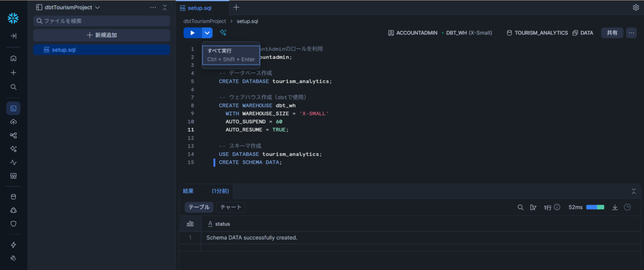644x270 pixels.
Task: Switch to チャート results view
Action: click(231, 207)
